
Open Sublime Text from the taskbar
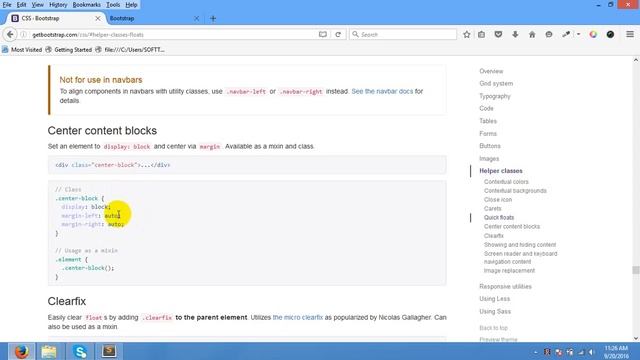[109, 351]
